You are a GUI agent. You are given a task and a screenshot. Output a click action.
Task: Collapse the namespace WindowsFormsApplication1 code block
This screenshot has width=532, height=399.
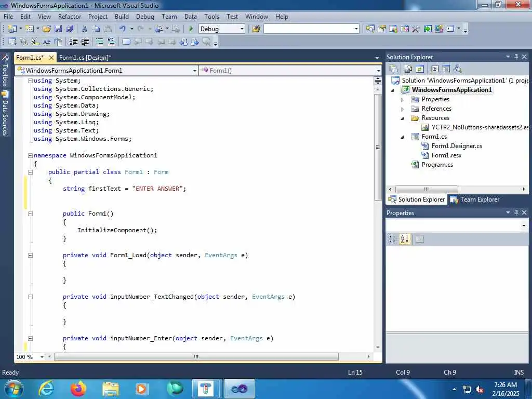pyautogui.click(x=30, y=155)
